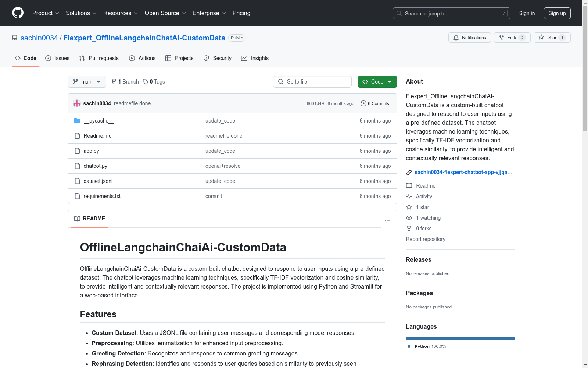Click the blue Python language bar
Viewport: 588px width, 368px height.
pyautogui.click(x=460, y=339)
